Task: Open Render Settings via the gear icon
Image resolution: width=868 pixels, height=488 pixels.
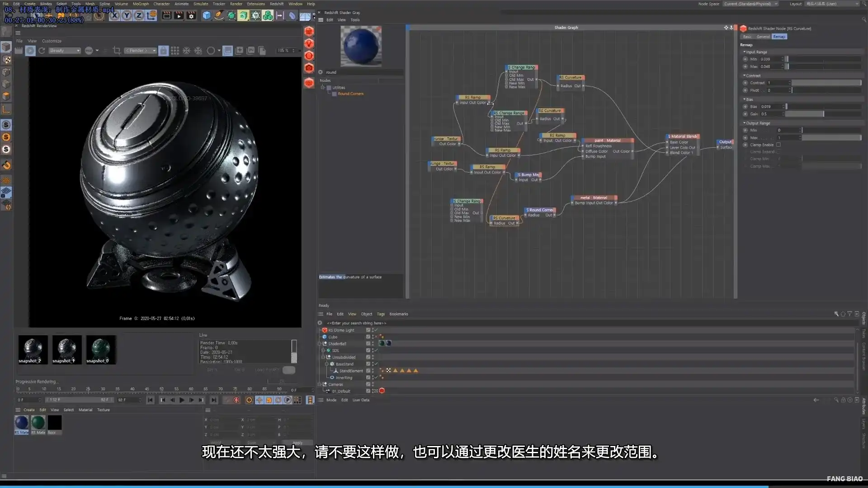Action: [x=191, y=15]
